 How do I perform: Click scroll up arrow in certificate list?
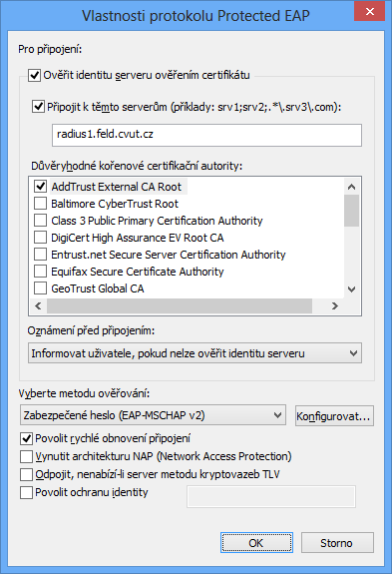[352, 187]
